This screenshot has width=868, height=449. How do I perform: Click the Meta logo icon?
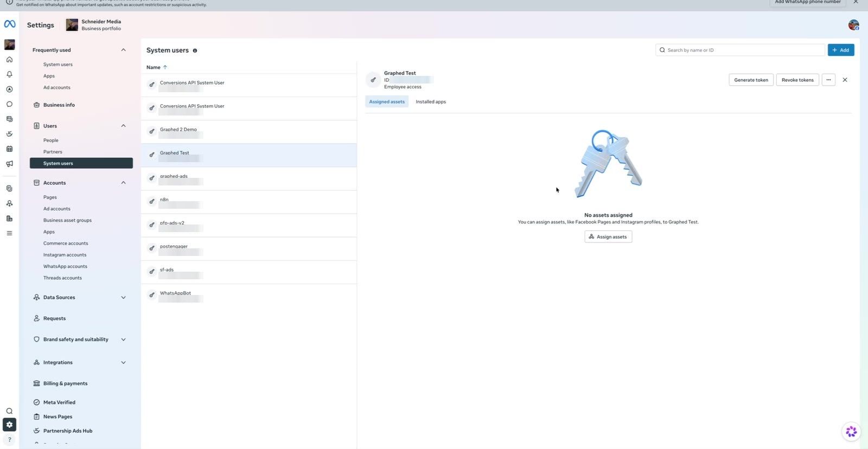pyautogui.click(x=10, y=24)
